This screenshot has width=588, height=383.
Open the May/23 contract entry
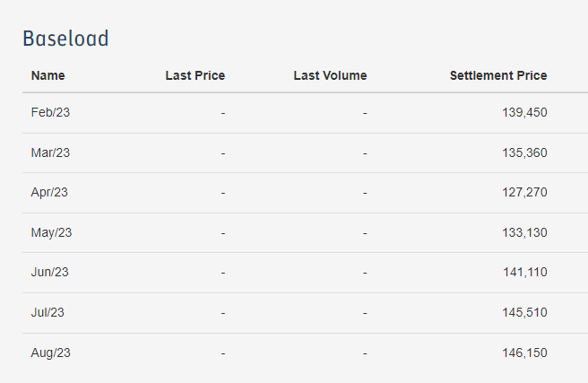click(51, 232)
